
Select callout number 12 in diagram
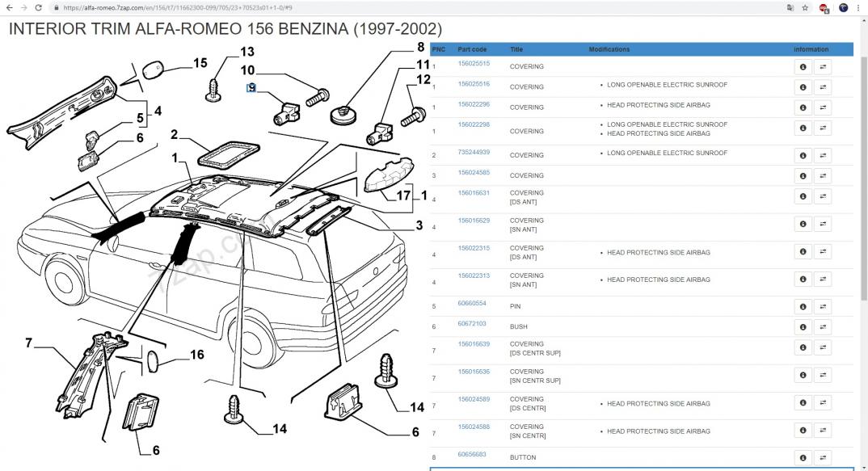click(423, 80)
